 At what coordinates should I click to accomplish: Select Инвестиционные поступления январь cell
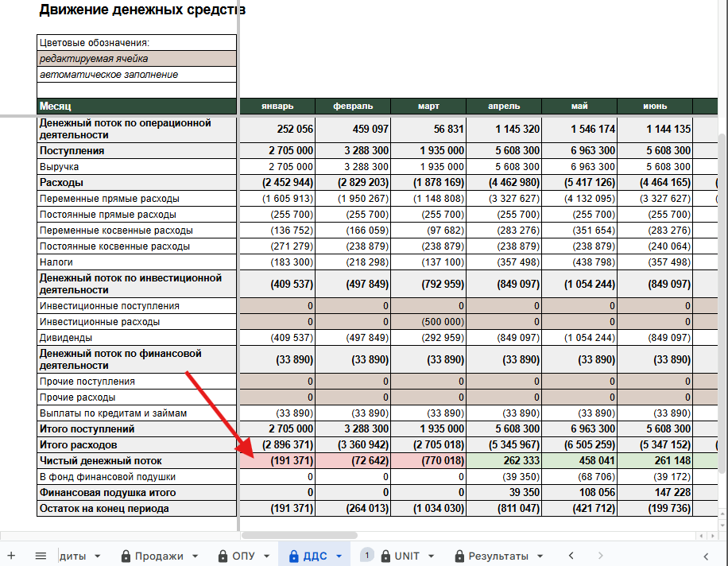277,305
